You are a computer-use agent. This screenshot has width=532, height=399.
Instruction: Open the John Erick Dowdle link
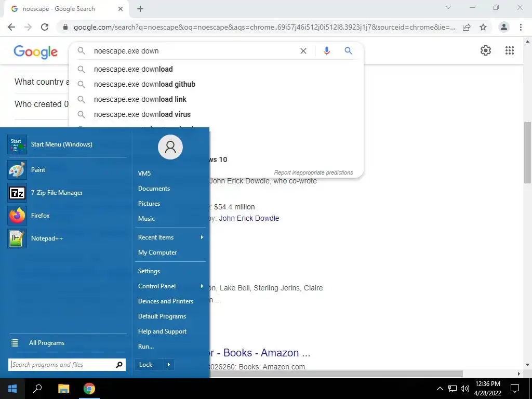point(249,219)
